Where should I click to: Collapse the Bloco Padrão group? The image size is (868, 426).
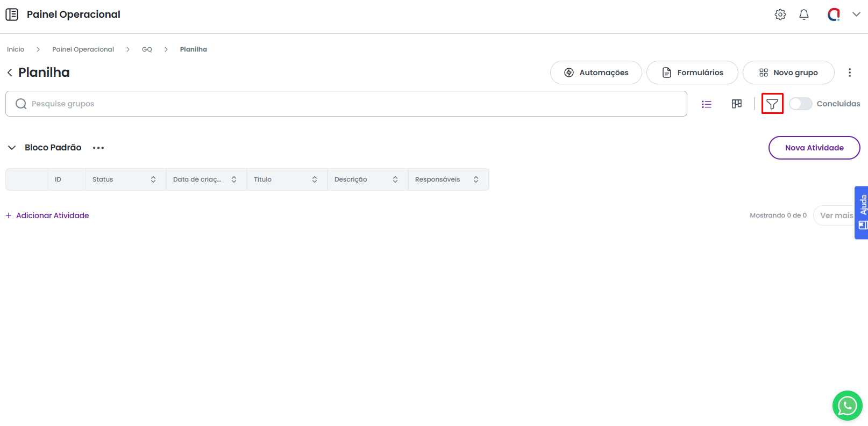point(12,148)
